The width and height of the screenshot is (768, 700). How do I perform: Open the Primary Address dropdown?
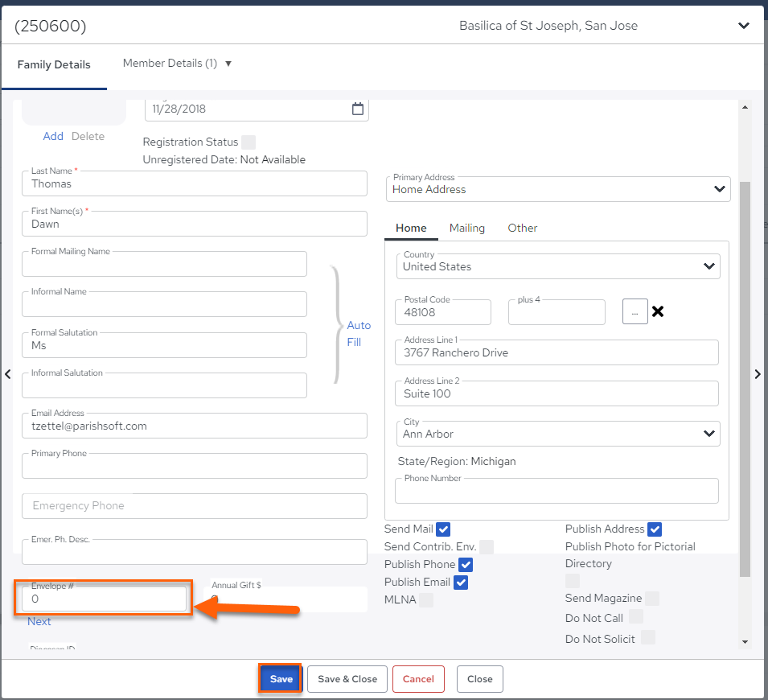click(558, 189)
